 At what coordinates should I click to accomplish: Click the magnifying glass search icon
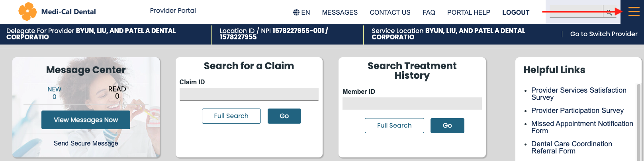(609, 13)
